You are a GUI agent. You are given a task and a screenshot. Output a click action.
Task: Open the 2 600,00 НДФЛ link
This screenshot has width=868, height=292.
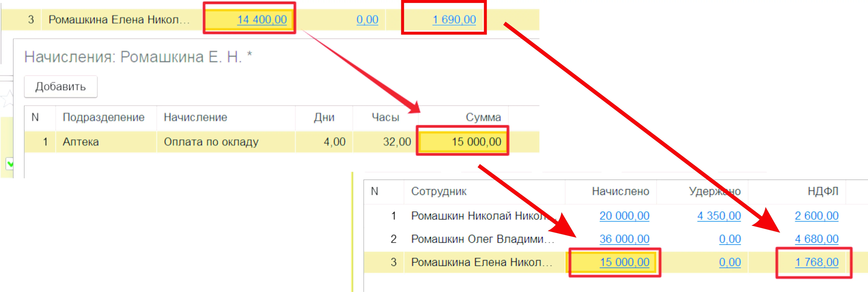(816, 215)
